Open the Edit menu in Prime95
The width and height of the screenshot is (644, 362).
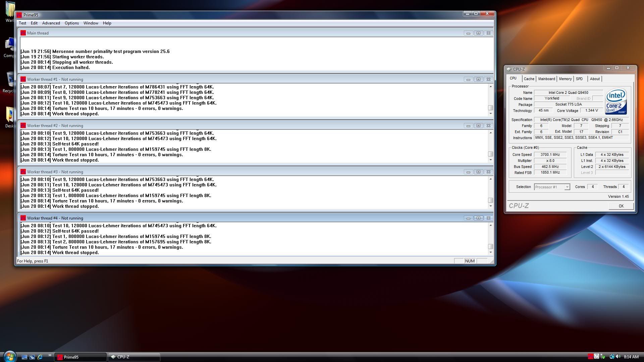[x=34, y=23]
